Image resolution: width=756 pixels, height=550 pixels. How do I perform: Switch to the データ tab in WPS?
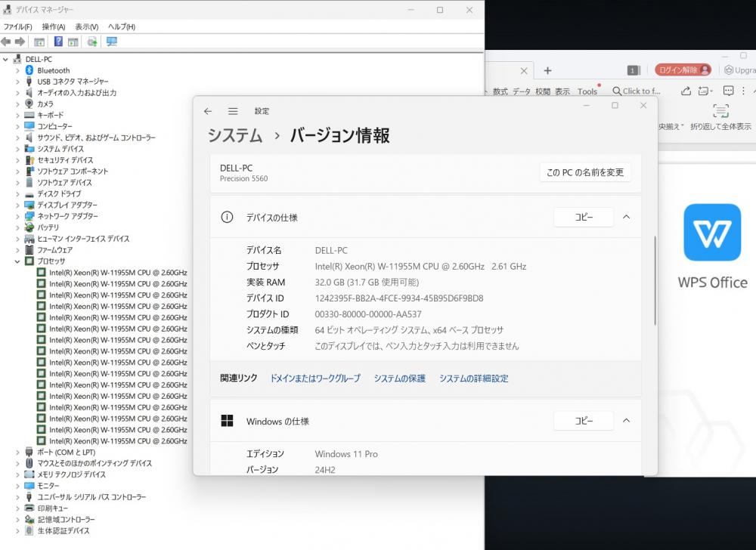tap(521, 91)
